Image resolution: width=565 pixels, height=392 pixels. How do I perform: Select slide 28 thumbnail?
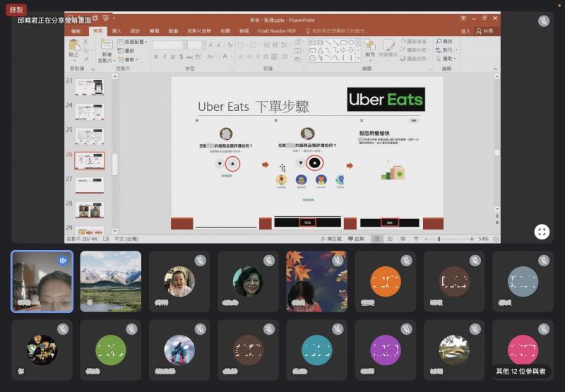tap(90, 210)
